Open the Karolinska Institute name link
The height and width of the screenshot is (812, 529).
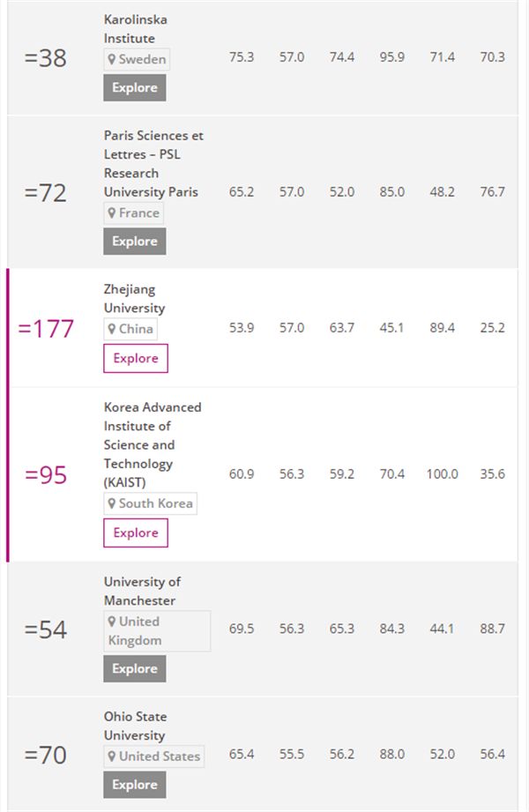point(135,29)
